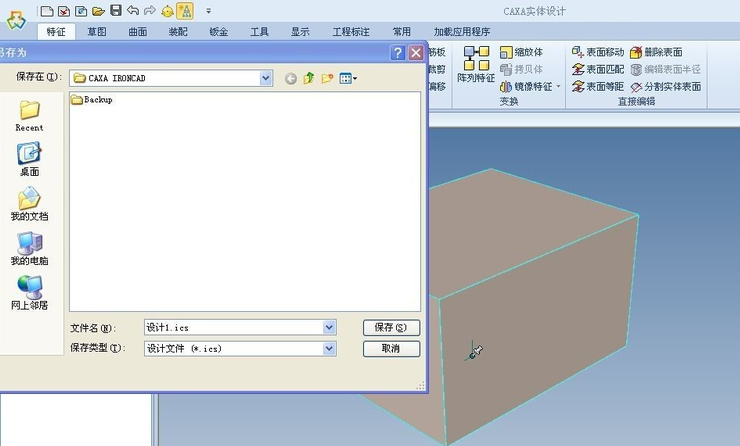Click the help question mark in save dialog
The height and width of the screenshot is (446, 740).
(x=398, y=52)
